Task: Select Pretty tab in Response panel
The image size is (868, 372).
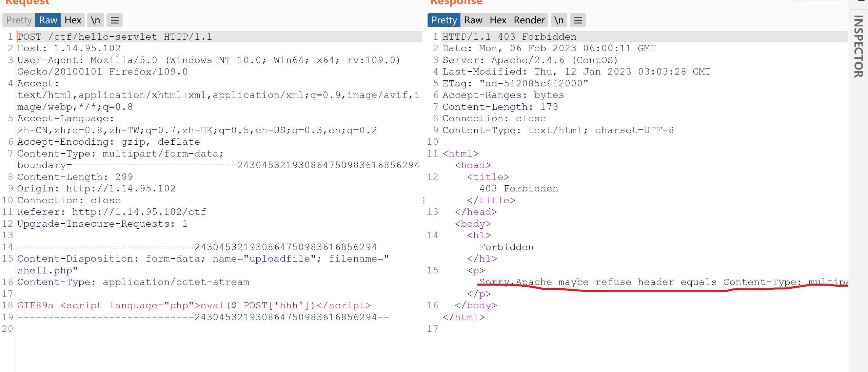Action: (x=444, y=20)
